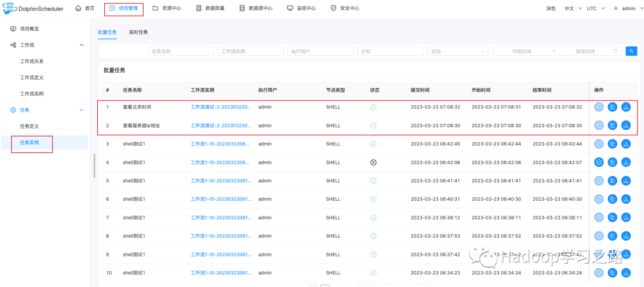The height and width of the screenshot is (287, 644).
Task: Switch to the 实时任务 tab
Action: tap(138, 32)
